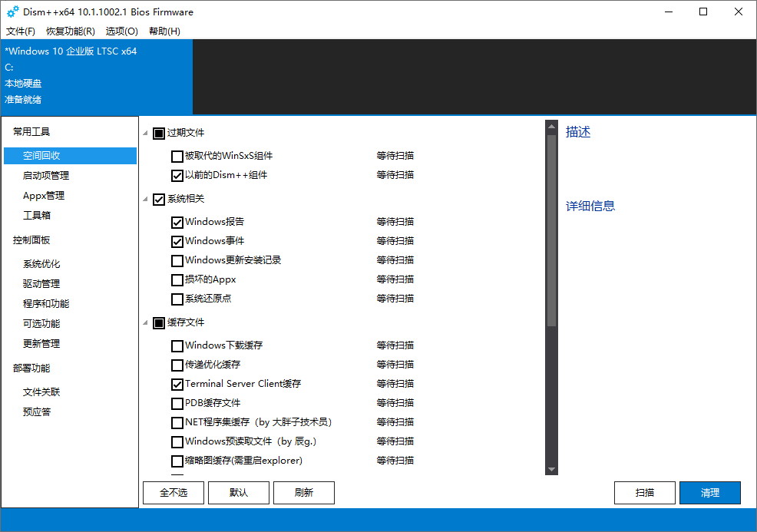Open 驱动管理 in the sidebar
The height and width of the screenshot is (532, 757).
click(41, 284)
